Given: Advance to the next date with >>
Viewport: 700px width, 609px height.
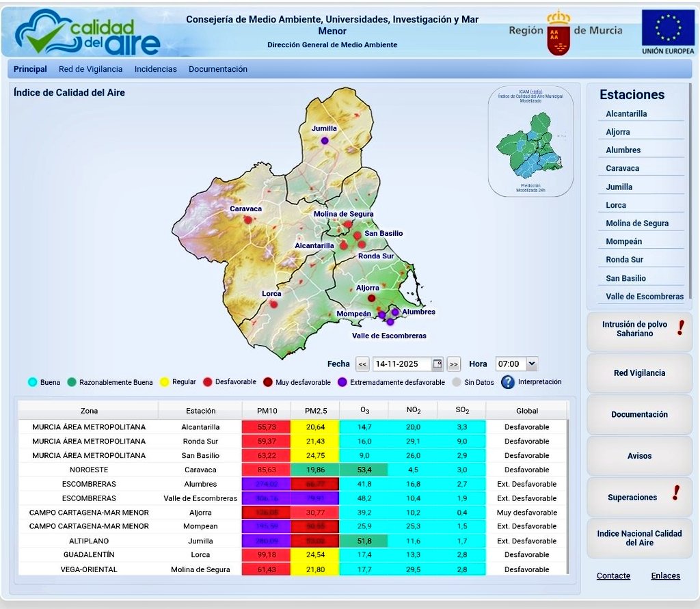Looking at the screenshot, I should tap(453, 364).
